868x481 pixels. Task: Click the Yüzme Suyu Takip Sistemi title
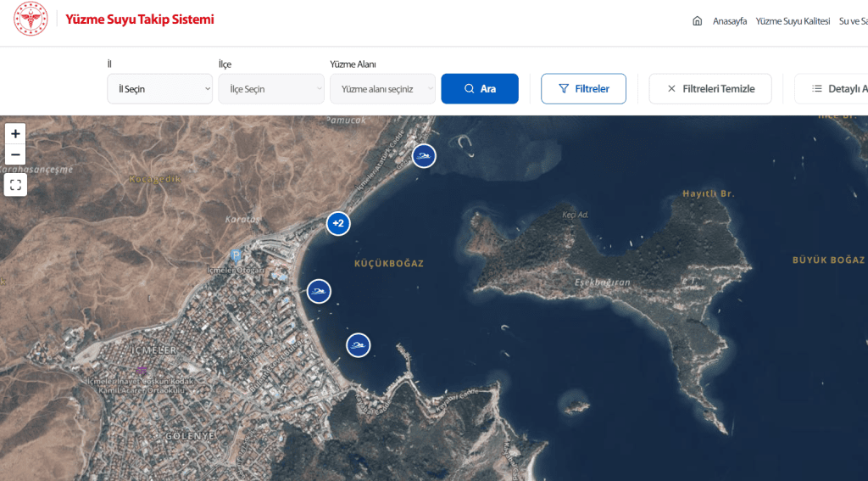point(140,20)
